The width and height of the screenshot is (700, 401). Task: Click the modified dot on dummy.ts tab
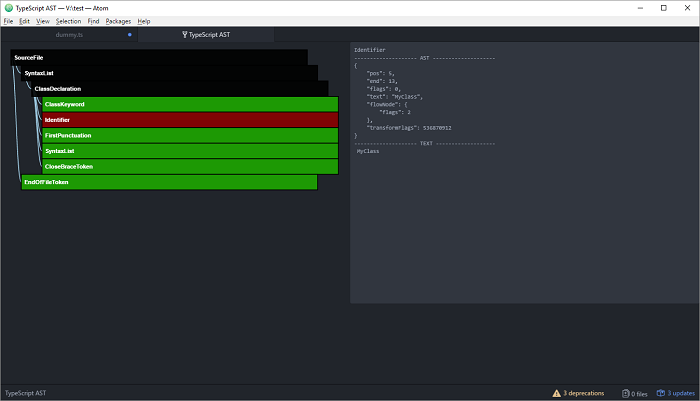[x=129, y=34]
